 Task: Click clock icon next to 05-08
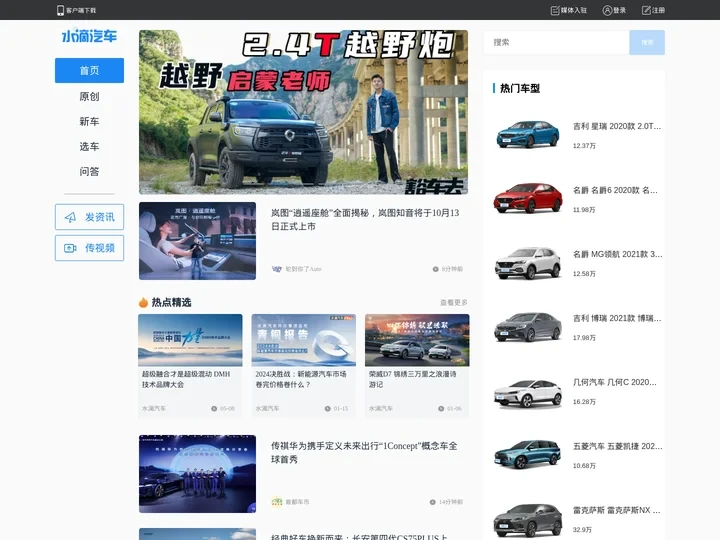214,409
